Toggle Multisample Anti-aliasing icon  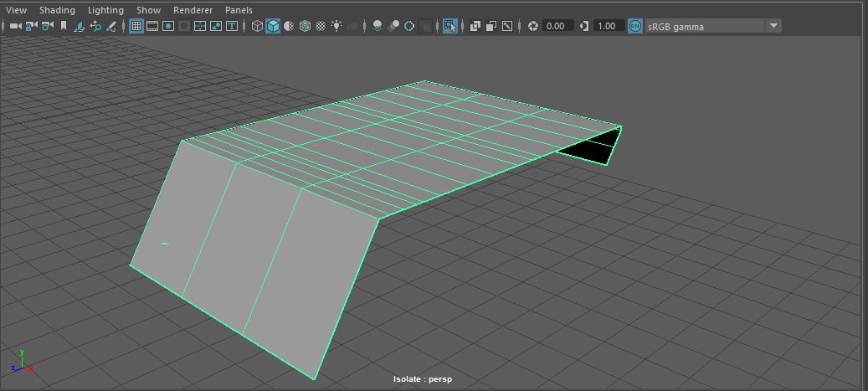(x=409, y=26)
